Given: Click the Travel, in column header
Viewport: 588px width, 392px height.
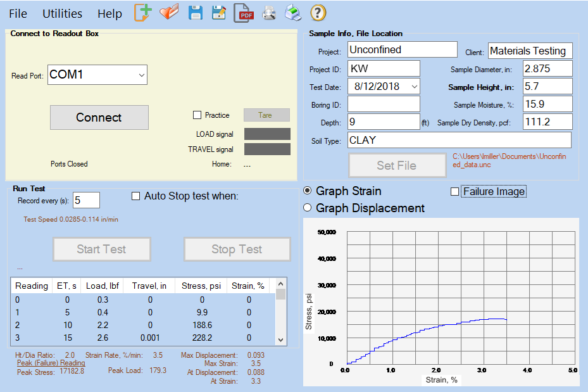Looking at the screenshot, I should (x=149, y=286).
